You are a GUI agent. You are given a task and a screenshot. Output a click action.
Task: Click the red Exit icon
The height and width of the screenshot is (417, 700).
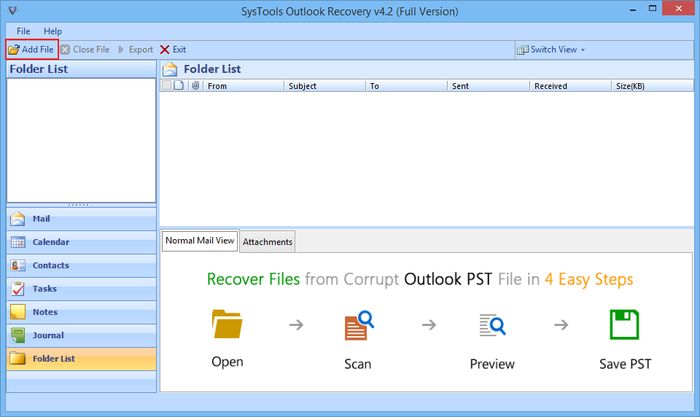165,49
